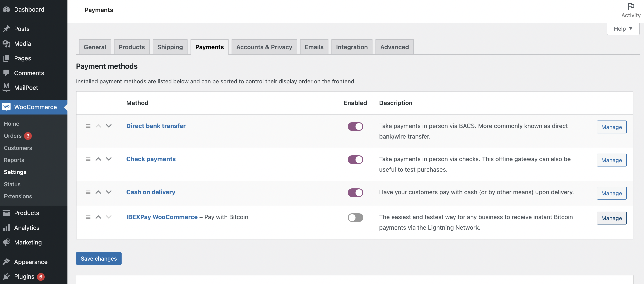
Task: Enable the IBEXPay WooCommerce toggle
Action: click(355, 217)
